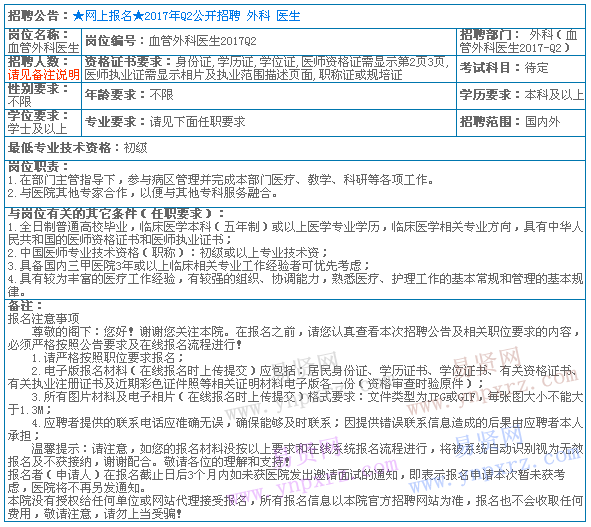Screen dimensions: 591x527
Task: Click the 学历要求：本科及以上 cell
Action: [x=521, y=96]
